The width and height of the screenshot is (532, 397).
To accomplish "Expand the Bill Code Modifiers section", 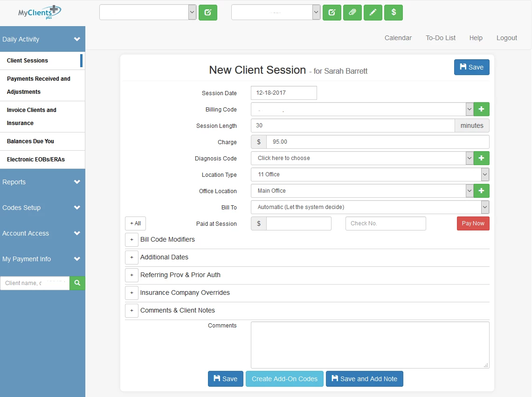I will point(131,240).
